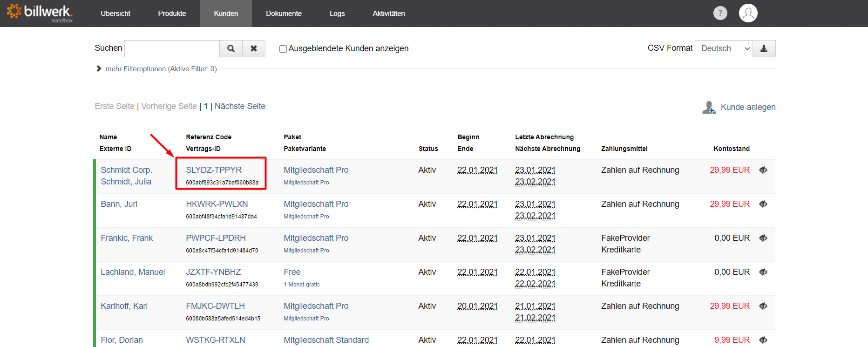868x347 pixels.
Task: Hide the Schmidt Corp. customer via eye icon
Action: [763, 170]
